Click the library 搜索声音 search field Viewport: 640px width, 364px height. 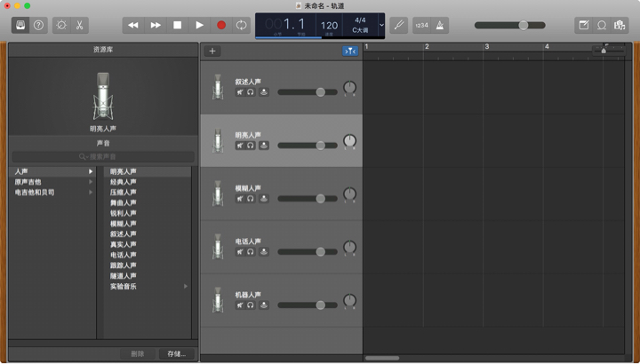coord(103,156)
